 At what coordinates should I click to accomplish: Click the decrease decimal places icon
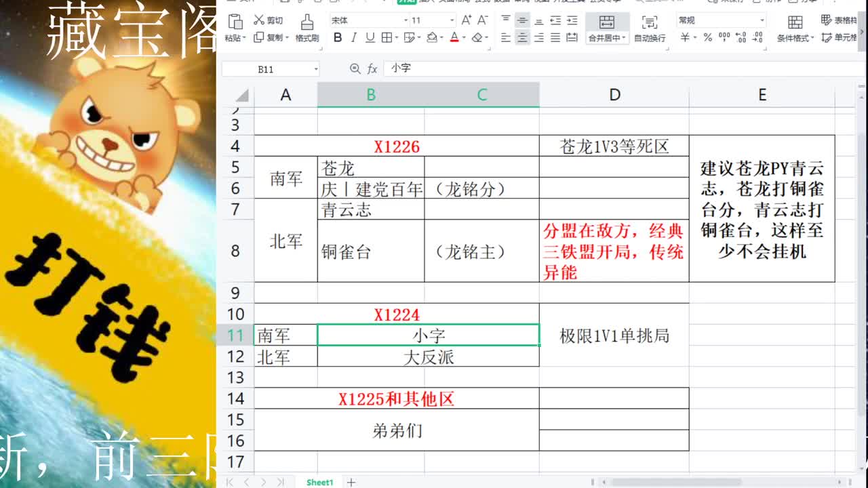757,38
